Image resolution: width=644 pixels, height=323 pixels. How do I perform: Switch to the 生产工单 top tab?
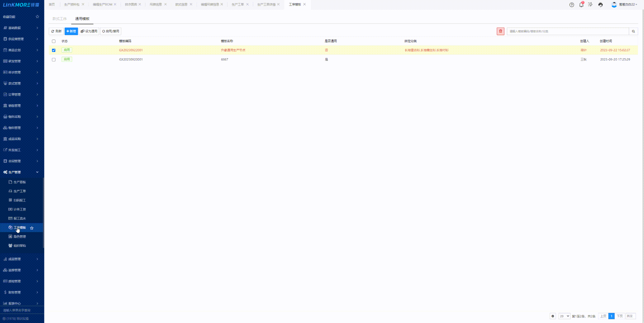point(237,4)
